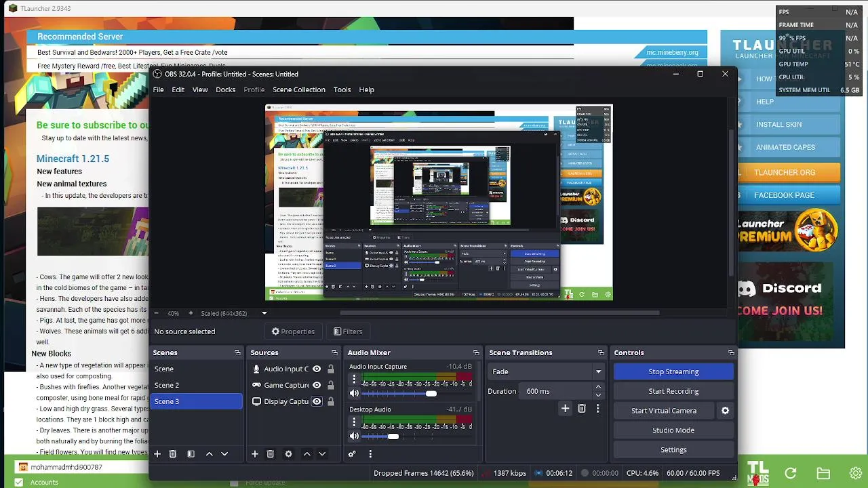
Task: Click OBS preview canvas thumbnail
Action: [x=439, y=202]
